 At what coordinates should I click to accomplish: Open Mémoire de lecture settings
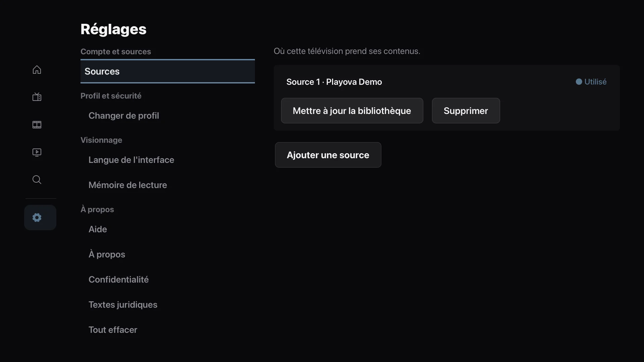(x=168, y=185)
